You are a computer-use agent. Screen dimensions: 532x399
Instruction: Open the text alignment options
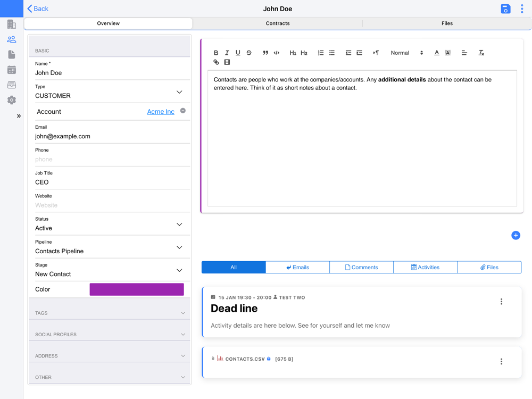pyautogui.click(x=464, y=53)
